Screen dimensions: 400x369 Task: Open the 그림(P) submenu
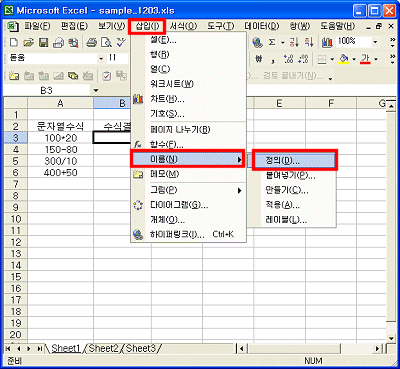[x=189, y=190]
